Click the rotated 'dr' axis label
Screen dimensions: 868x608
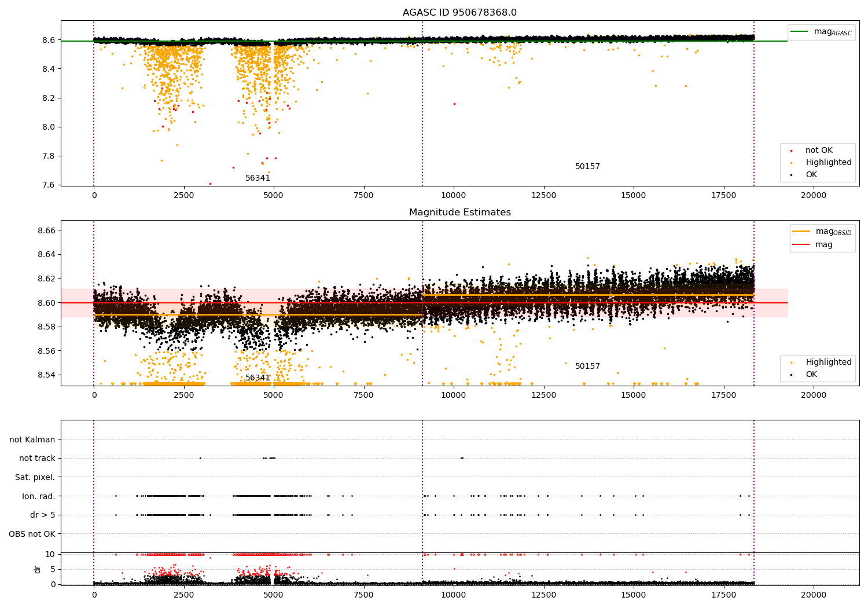[38, 569]
